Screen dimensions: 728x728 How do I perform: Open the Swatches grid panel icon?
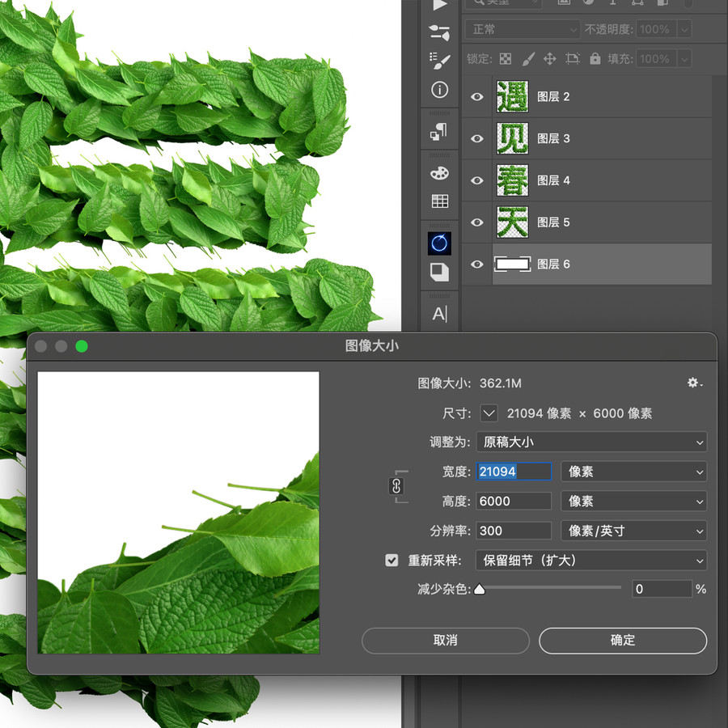439,201
